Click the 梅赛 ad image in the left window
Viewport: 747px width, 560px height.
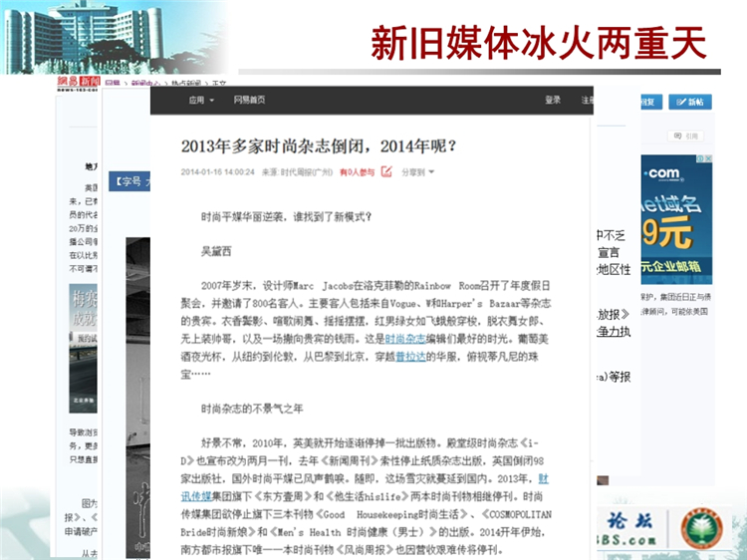tap(83, 349)
